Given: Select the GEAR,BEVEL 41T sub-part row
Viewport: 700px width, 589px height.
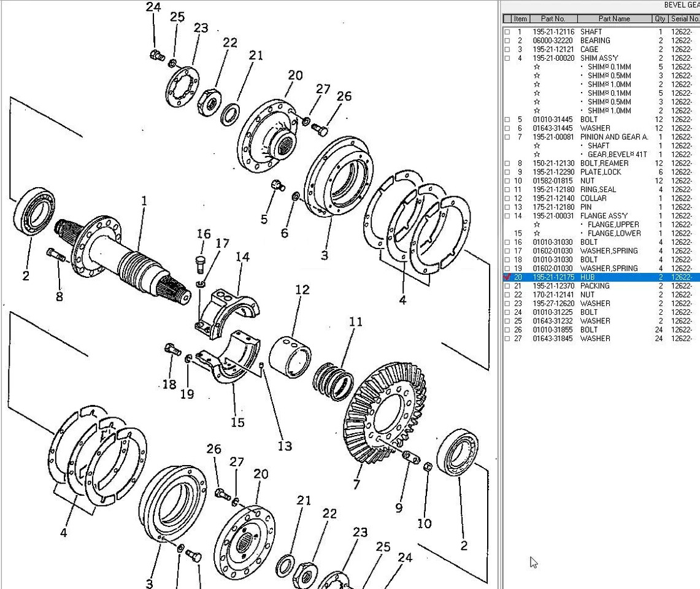Looking at the screenshot, I should [617, 155].
